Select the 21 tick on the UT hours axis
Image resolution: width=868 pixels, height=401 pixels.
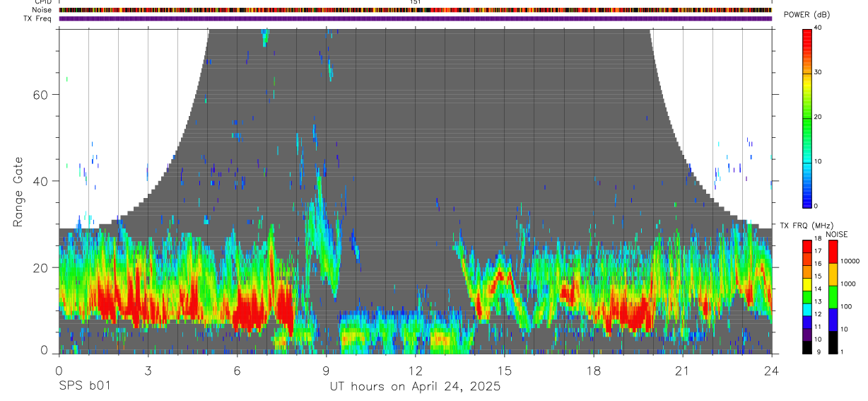pos(682,371)
